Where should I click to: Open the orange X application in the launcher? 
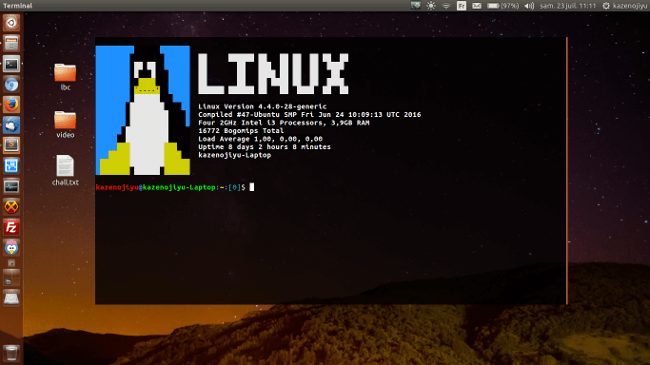pos(11,207)
